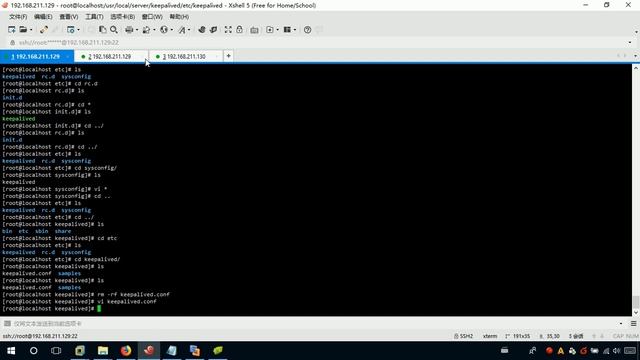Expand the color scheme dropdown arrow

pos(154,30)
